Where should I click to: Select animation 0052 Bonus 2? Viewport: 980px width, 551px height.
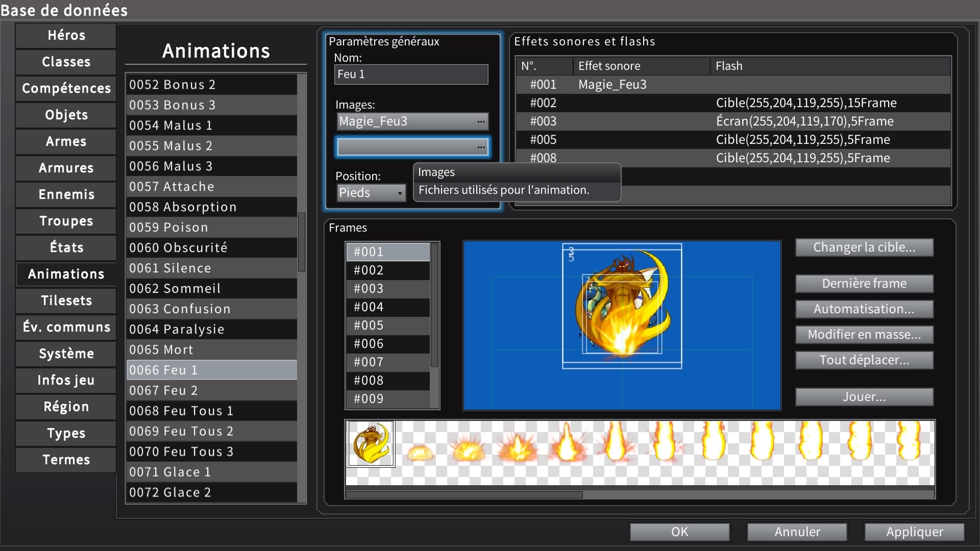pyautogui.click(x=211, y=85)
